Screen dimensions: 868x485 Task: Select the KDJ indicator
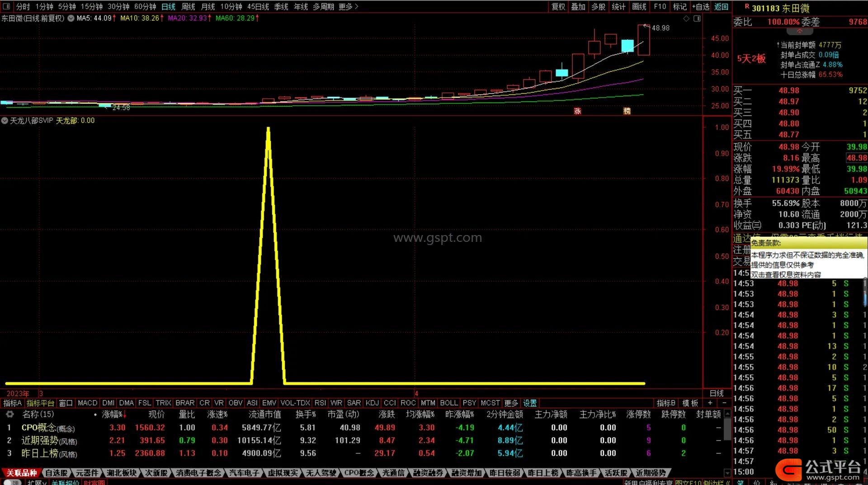pos(372,403)
